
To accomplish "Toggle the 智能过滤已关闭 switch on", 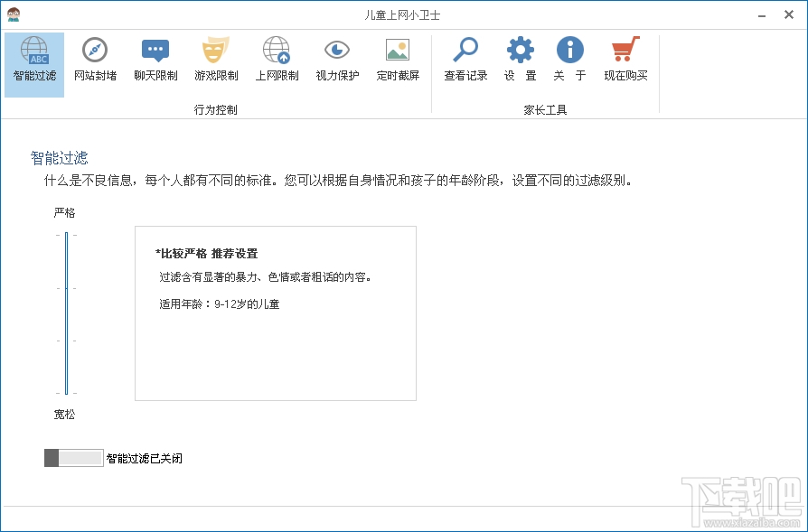I will pos(74,458).
